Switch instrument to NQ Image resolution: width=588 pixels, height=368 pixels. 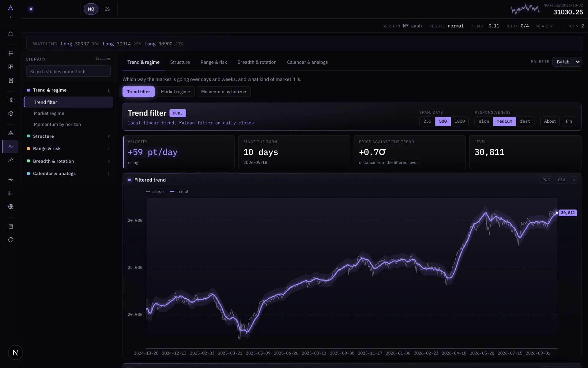pyautogui.click(x=91, y=9)
